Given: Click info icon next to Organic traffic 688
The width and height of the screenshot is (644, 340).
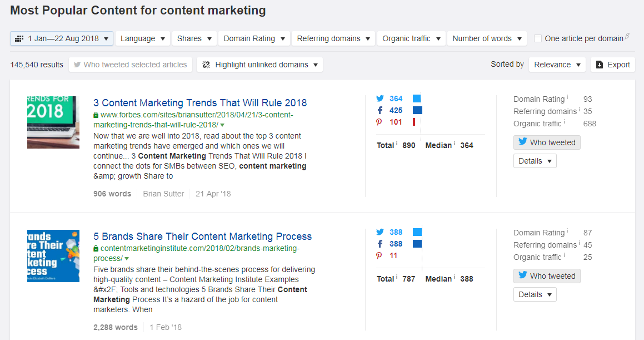Looking at the screenshot, I should 565,122.
